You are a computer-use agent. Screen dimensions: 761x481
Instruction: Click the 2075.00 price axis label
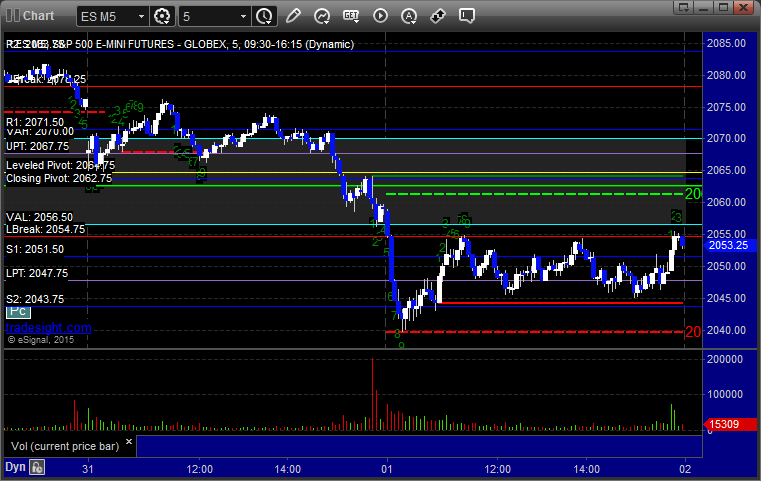click(x=726, y=107)
